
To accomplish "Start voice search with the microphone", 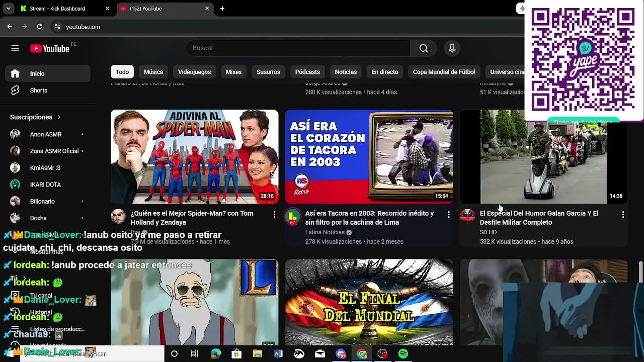I will 452,48.
